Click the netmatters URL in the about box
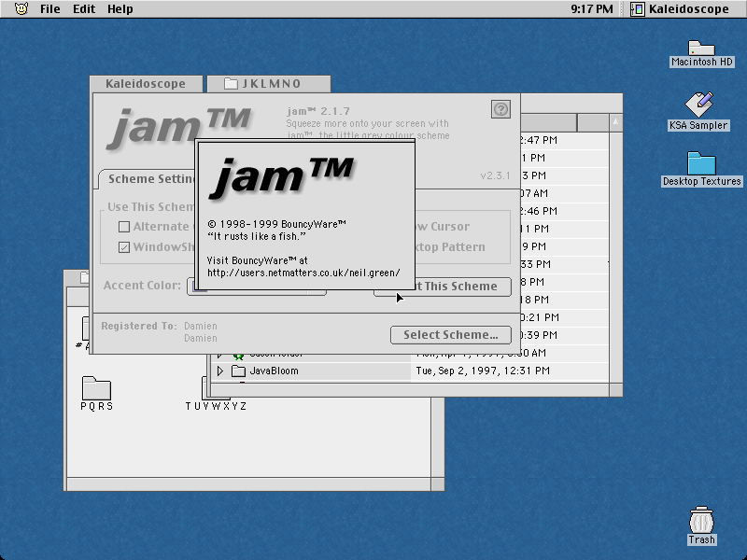This screenshot has height=560, width=747. (x=303, y=273)
